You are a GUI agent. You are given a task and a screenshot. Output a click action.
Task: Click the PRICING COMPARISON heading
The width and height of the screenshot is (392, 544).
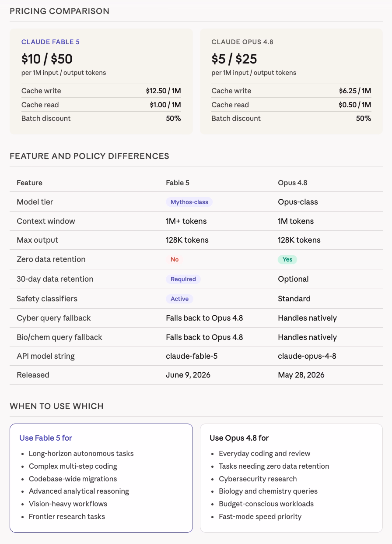[x=59, y=11]
